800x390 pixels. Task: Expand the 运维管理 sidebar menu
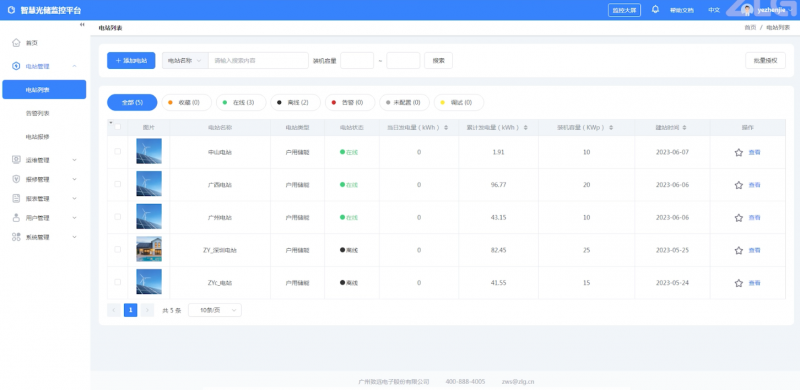(44, 160)
